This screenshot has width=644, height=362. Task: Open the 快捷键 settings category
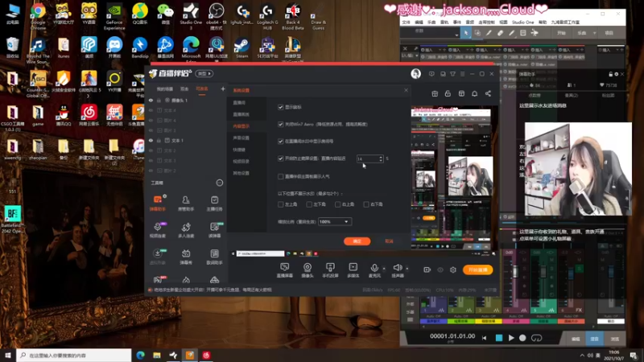click(x=239, y=150)
